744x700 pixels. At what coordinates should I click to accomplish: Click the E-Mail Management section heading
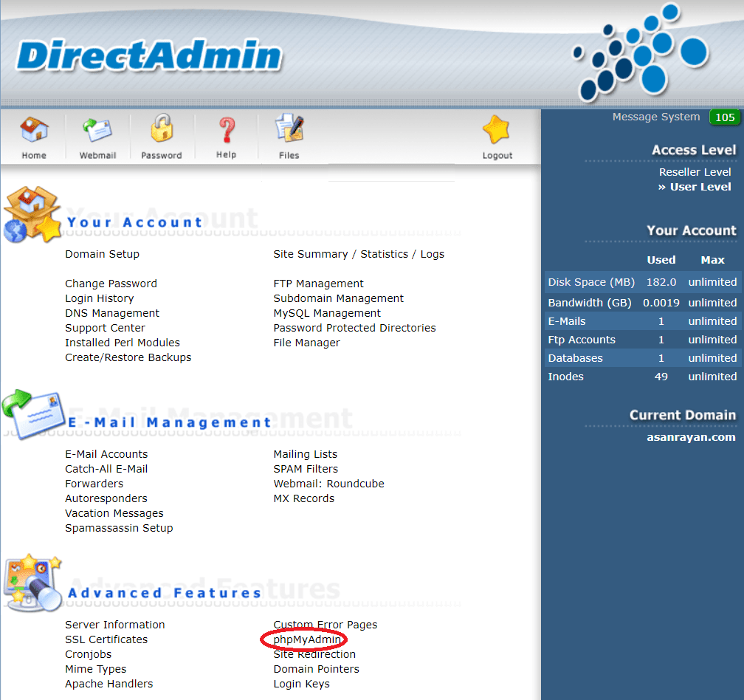[170, 422]
